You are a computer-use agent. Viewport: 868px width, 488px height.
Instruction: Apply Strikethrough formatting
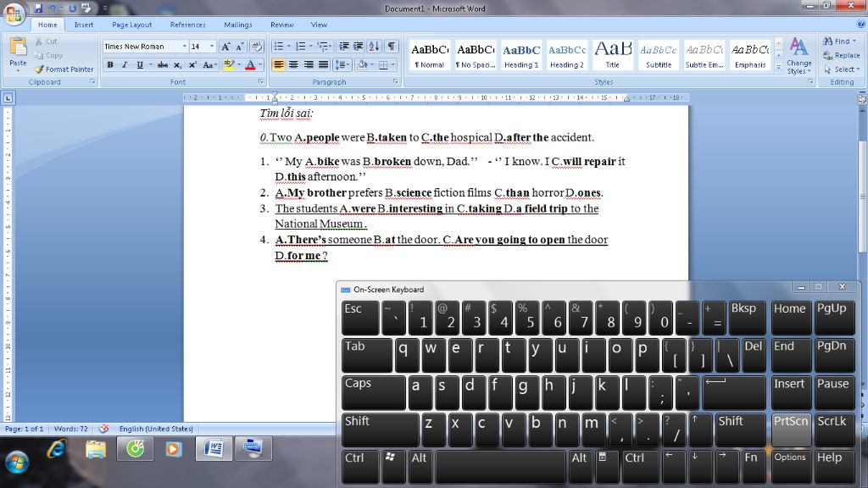coord(162,64)
